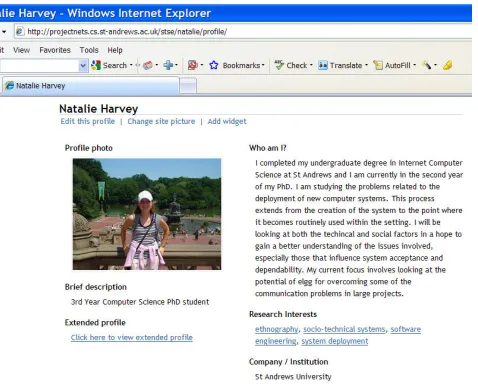478x388 pixels.
Task: Click the wrench settings toolbar icon
Action: (426, 65)
